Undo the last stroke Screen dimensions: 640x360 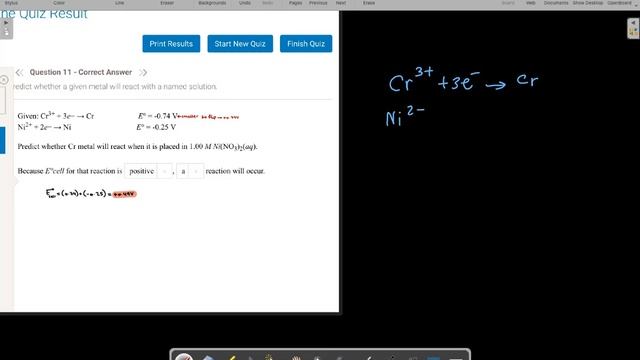(x=244, y=3)
